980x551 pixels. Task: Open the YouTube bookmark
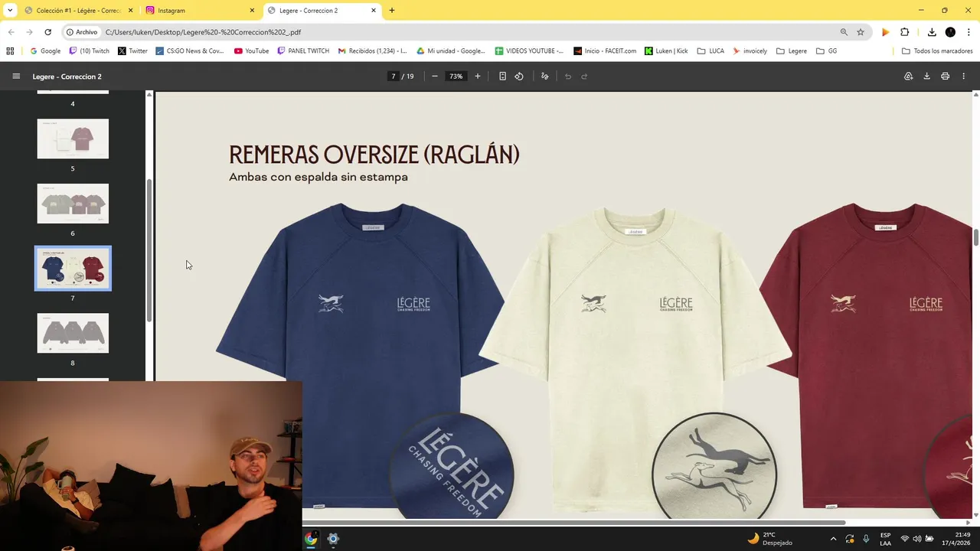coord(251,51)
